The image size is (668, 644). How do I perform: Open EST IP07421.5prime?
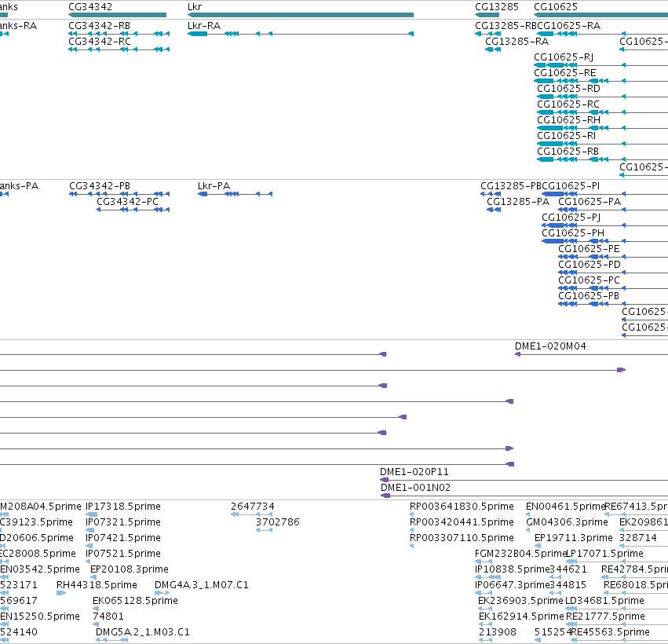(123, 538)
